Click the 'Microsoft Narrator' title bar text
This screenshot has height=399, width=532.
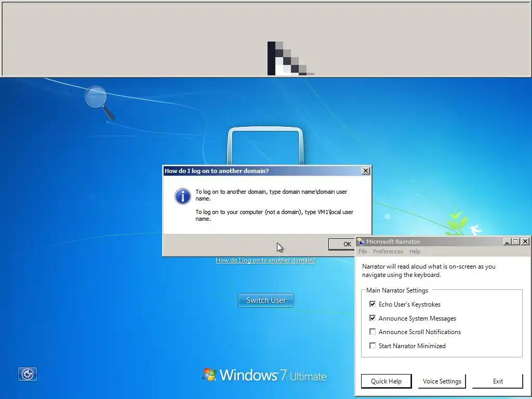point(393,242)
